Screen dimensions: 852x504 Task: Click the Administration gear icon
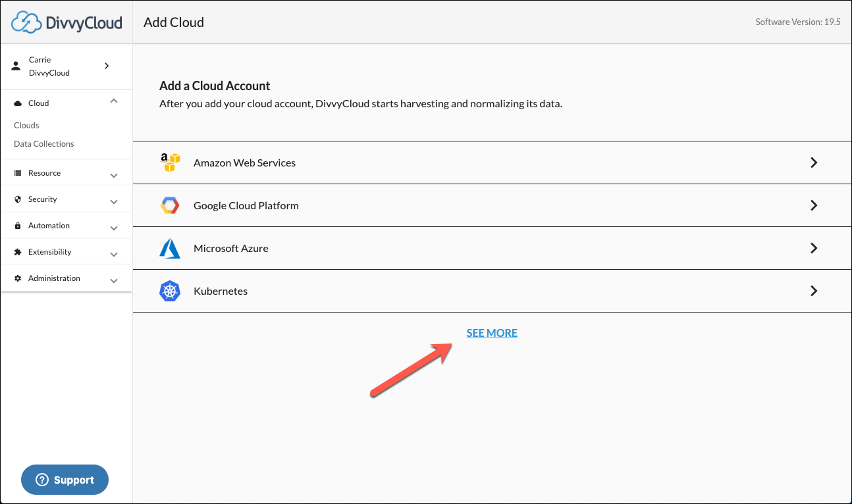[x=18, y=278]
